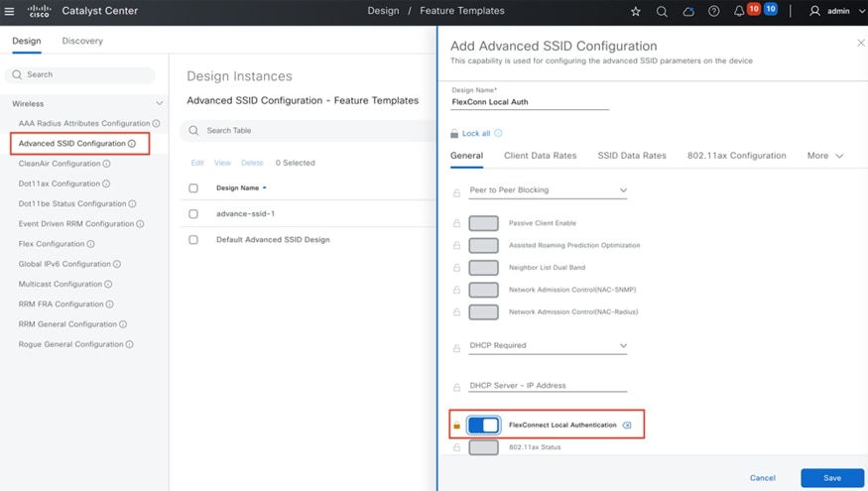Open the Peer to Peer Blocking dropdown

point(548,190)
